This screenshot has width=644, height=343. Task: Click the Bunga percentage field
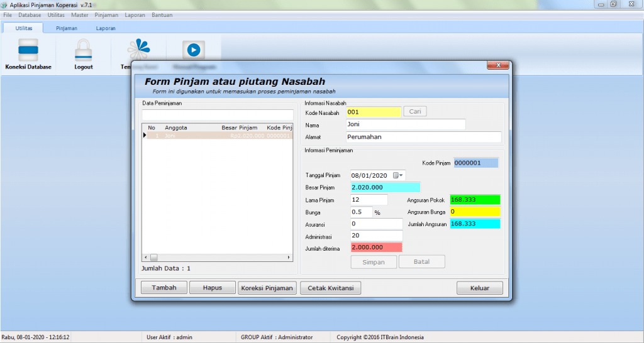point(362,212)
